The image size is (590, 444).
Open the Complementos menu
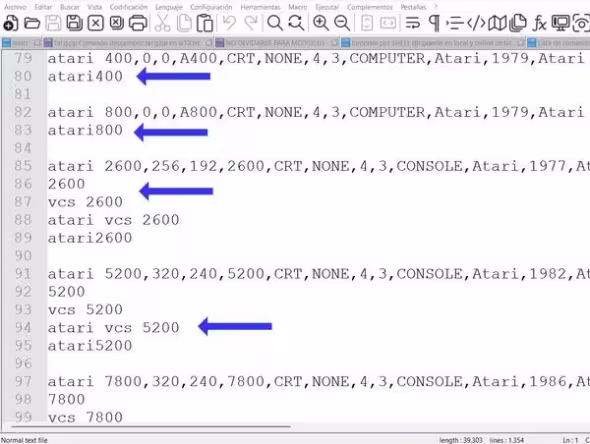[x=370, y=7]
